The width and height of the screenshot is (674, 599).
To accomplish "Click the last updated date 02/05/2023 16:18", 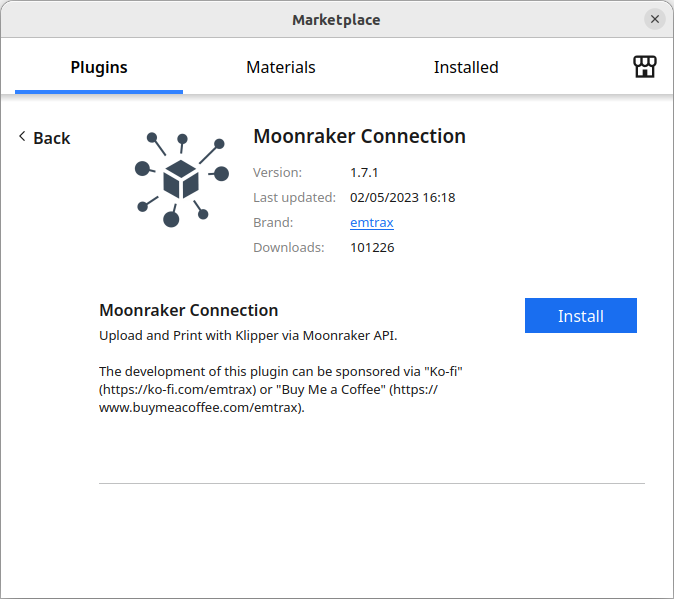I will point(402,198).
